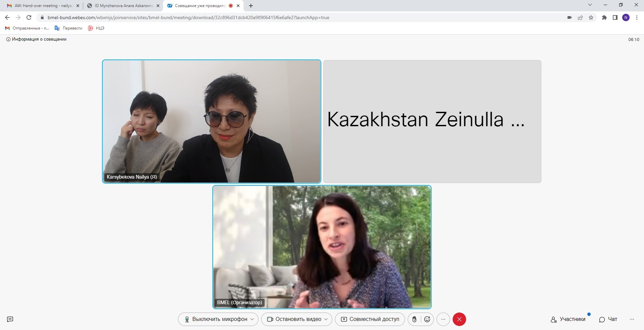Screen dimensions: 644x330
Task: Open panel options ellipsis beside Чат
Action: coord(632,319)
